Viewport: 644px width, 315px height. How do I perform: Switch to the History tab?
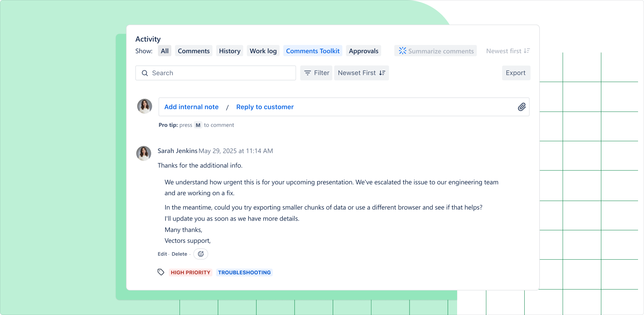coord(230,51)
